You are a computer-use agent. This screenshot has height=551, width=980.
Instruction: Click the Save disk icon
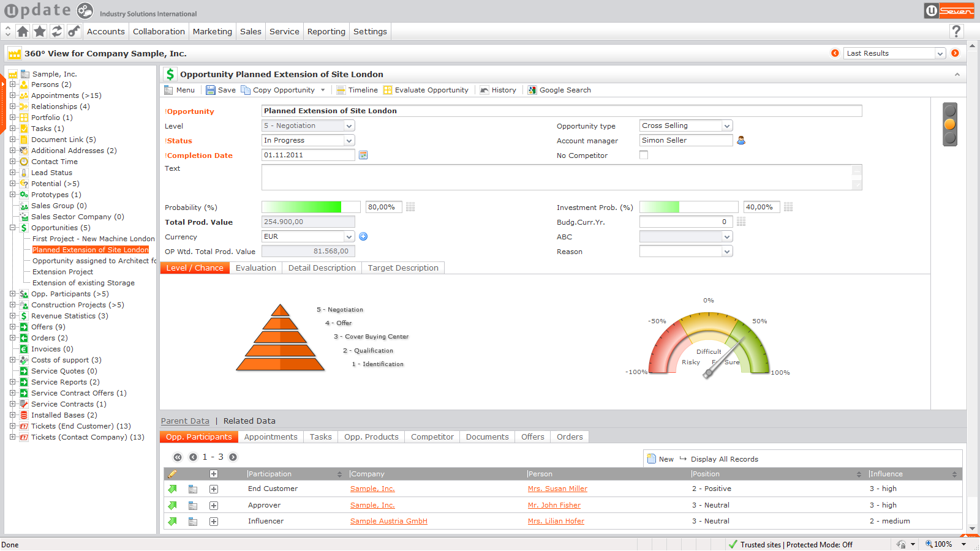211,90
